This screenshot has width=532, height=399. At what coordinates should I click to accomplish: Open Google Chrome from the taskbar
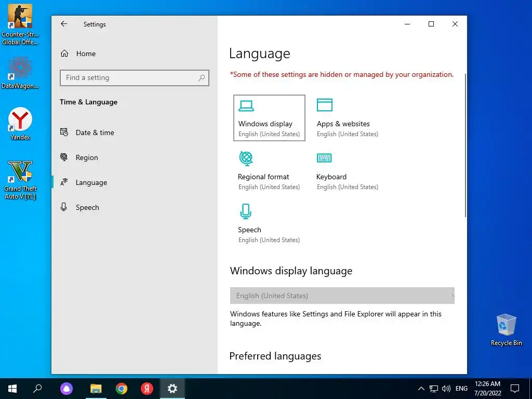(122, 389)
